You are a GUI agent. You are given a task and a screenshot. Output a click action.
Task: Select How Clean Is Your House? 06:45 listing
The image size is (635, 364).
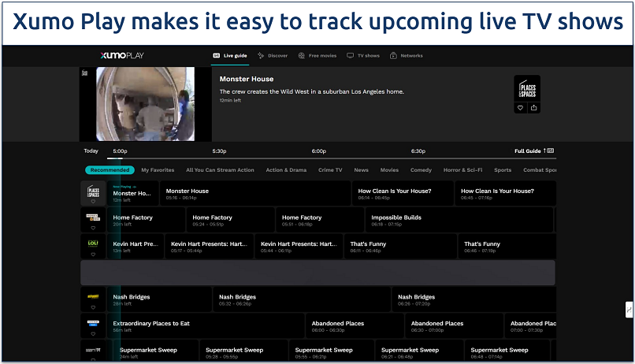506,194
